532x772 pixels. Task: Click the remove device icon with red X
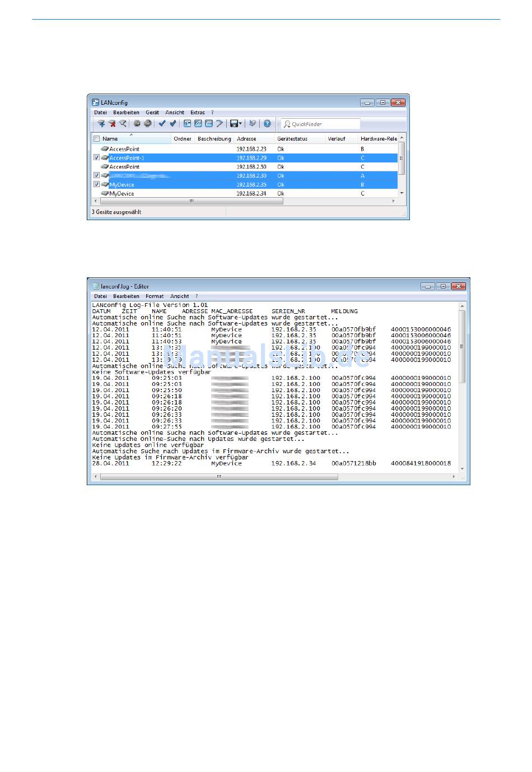(x=112, y=124)
